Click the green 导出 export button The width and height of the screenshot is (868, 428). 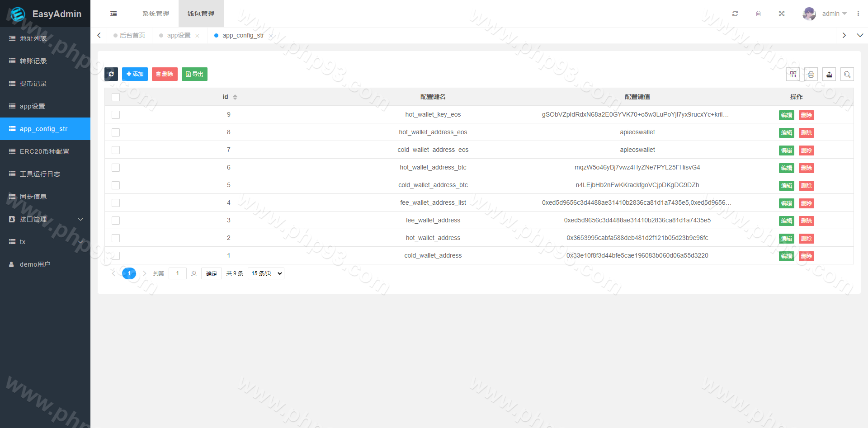coord(194,74)
